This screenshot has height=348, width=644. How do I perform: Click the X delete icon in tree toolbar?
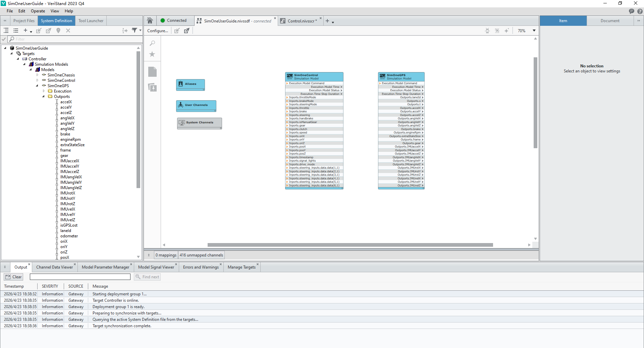click(68, 31)
